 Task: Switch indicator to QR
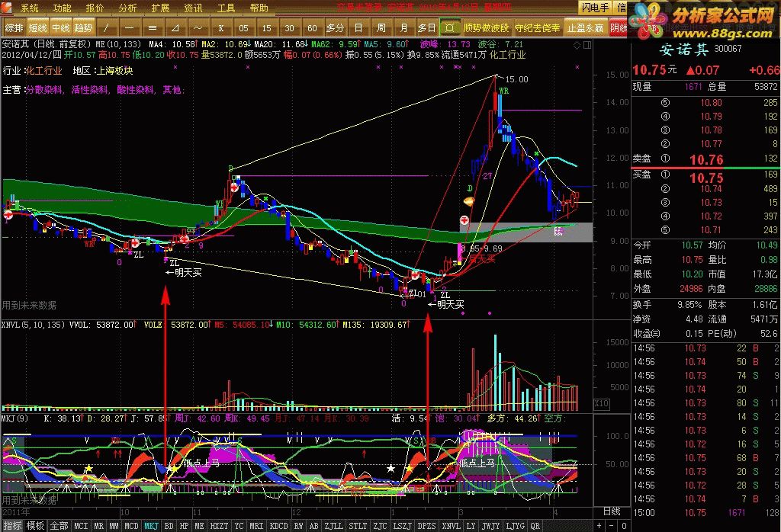click(x=535, y=526)
